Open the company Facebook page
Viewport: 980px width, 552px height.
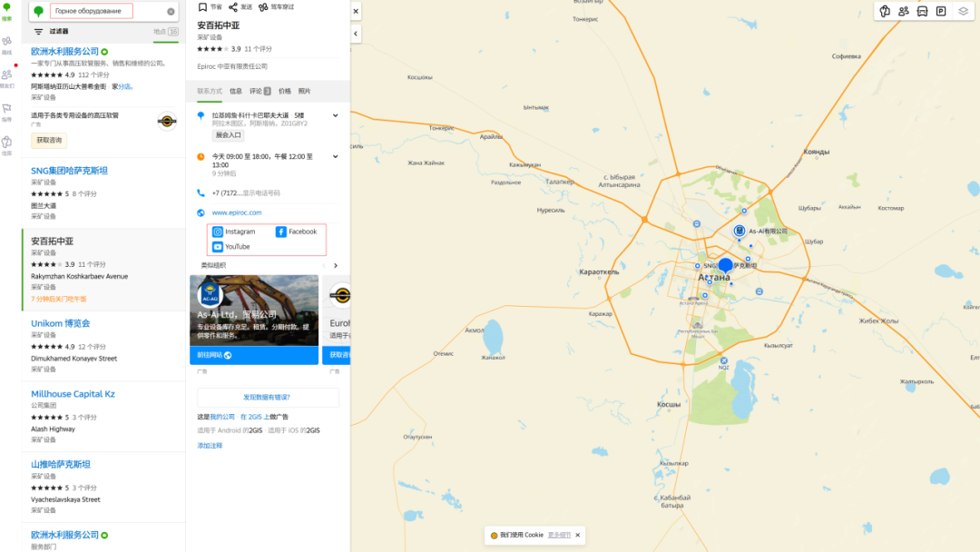click(297, 232)
